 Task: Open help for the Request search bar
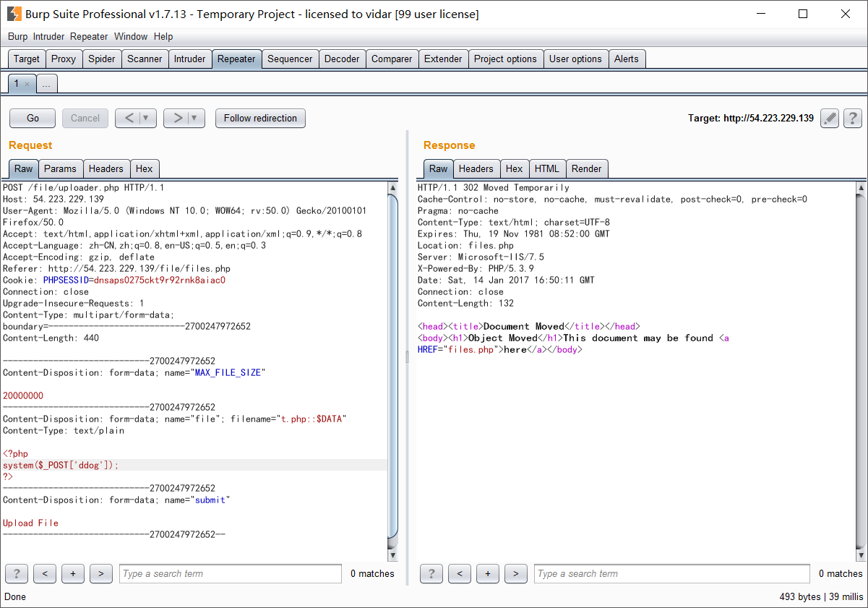pos(17,573)
